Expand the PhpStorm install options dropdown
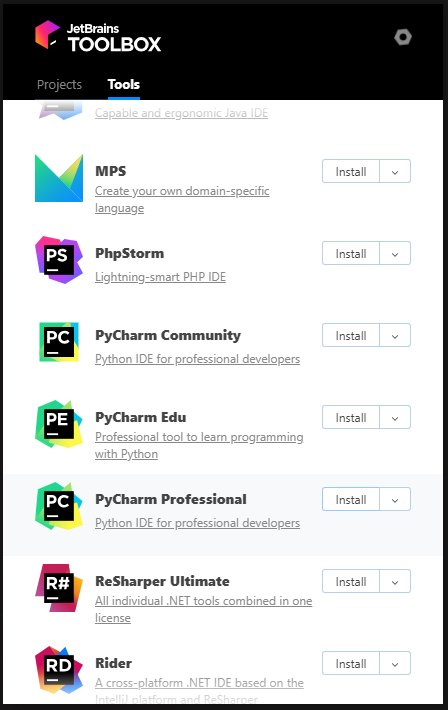Viewport: 448px width, 710px height. (395, 253)
